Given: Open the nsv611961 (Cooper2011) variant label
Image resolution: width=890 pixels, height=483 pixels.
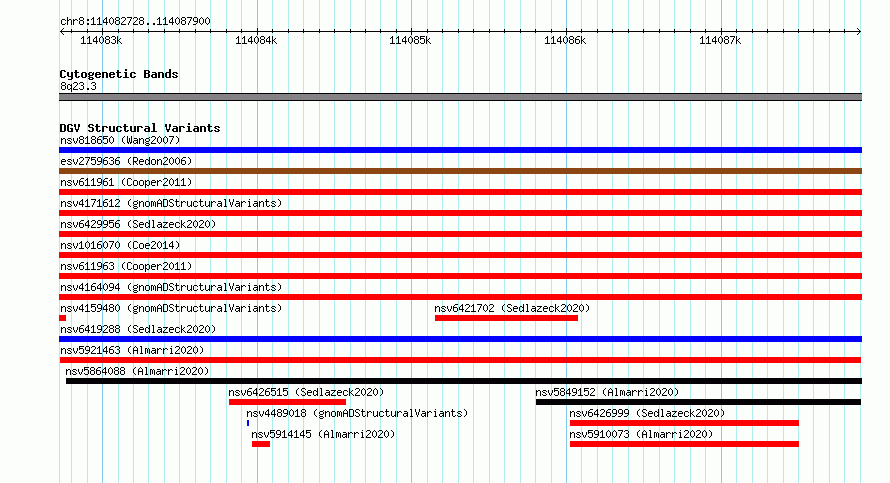Looking at the screenshot, I should point(126,182).
